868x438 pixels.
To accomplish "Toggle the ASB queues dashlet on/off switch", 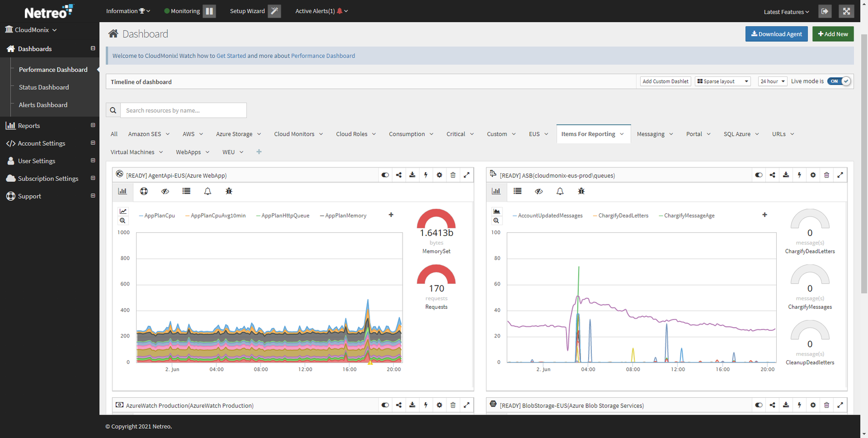I will 759,175.
